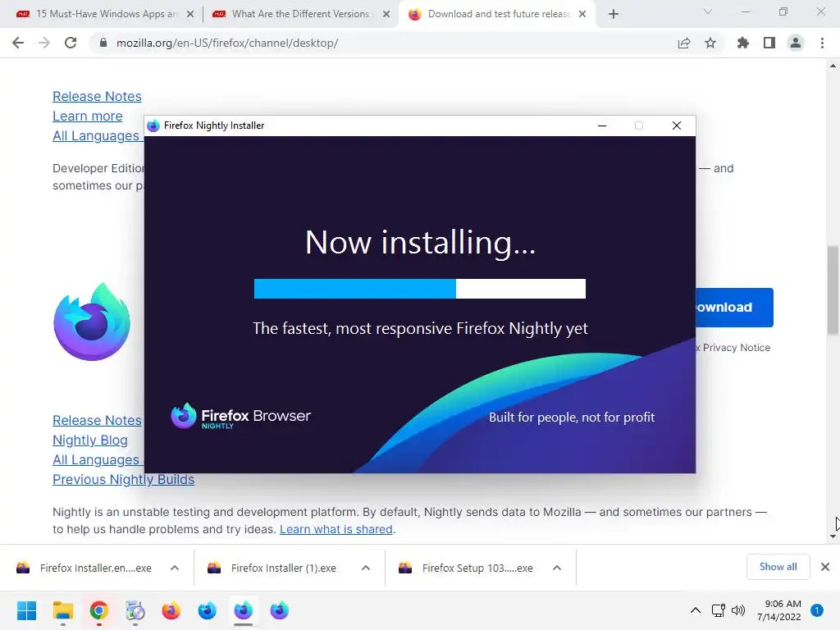Expand options for Firefox Installer (1).exe

(366, 568)
